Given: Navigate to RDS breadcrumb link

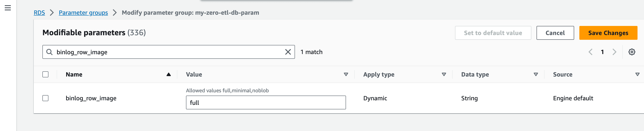Looking at the screenshot, I should coord(39,13).
